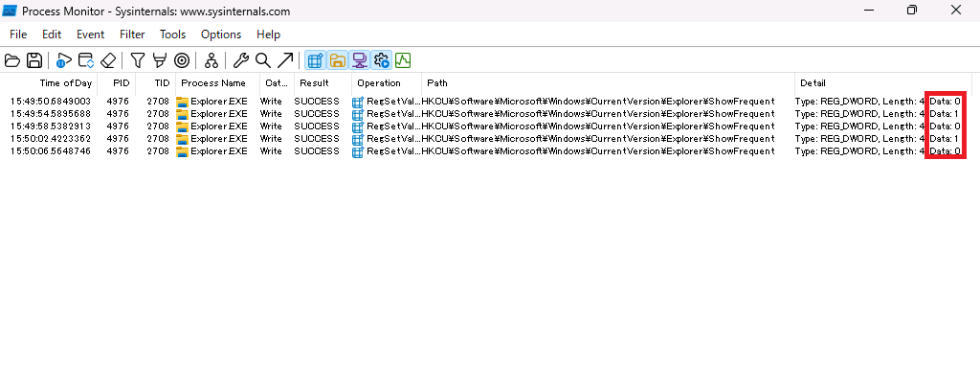Click the Save toolbar icon

(34, 60)
